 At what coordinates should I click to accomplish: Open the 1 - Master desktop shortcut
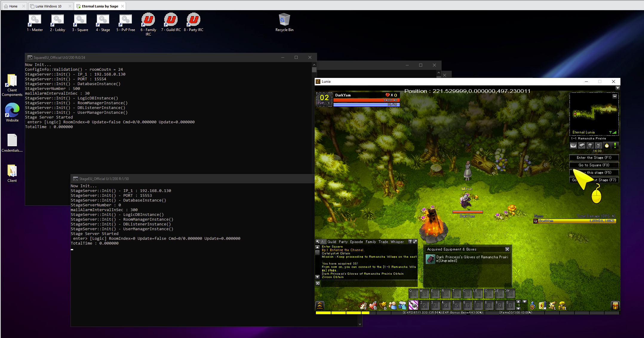point(35,22)
